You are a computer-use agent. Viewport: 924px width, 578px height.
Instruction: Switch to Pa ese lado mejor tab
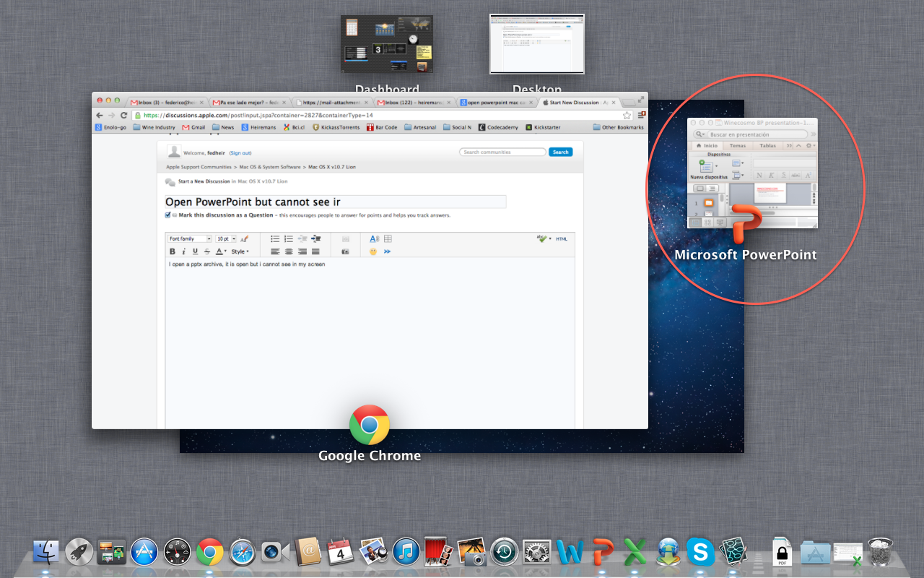[x=250, y=103]
